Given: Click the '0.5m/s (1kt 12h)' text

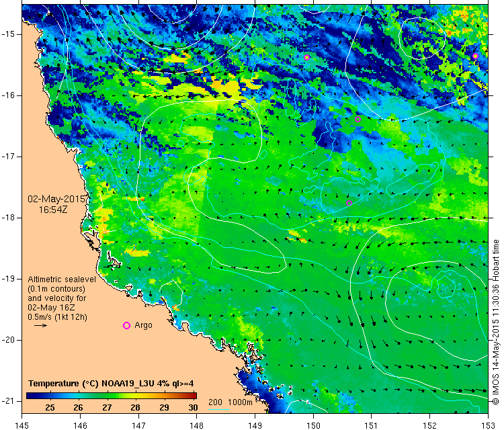Looking at the screenshot, I should coord(57,317).
